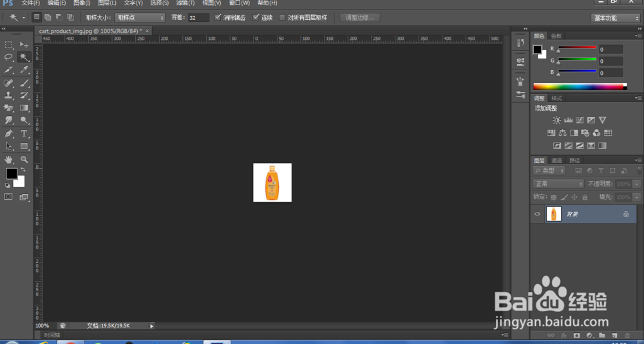The image size is (644, 344).
Task: Open the layer filter type dropdown
Action: pos(549,171)
